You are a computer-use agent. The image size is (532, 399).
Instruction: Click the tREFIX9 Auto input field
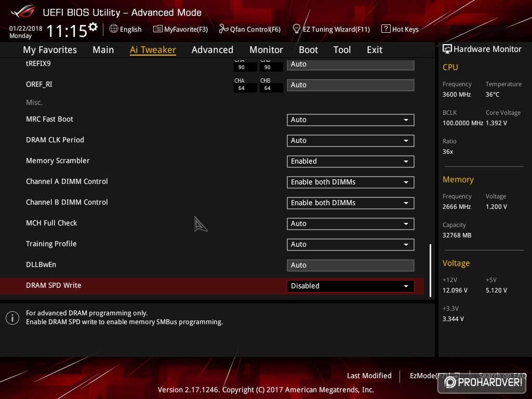(x=351, y=64)
